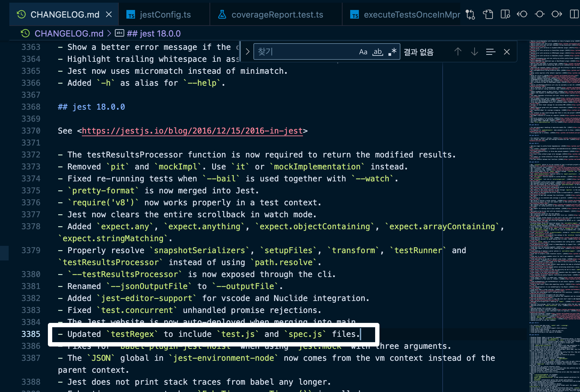
Task: Click line number 3385 in gutter
Action: pyautogui.click(x=31, y=334)
